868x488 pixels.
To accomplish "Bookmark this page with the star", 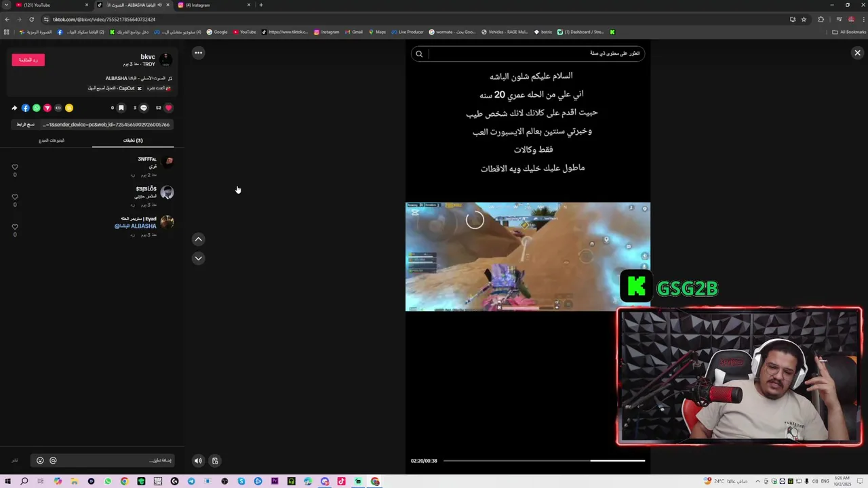I will point(804,19).
